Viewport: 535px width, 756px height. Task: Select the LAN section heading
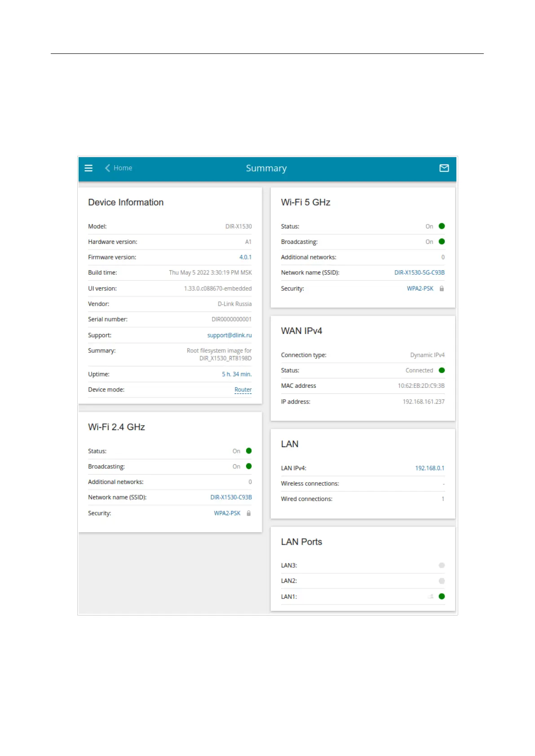(x=290, y=444)
